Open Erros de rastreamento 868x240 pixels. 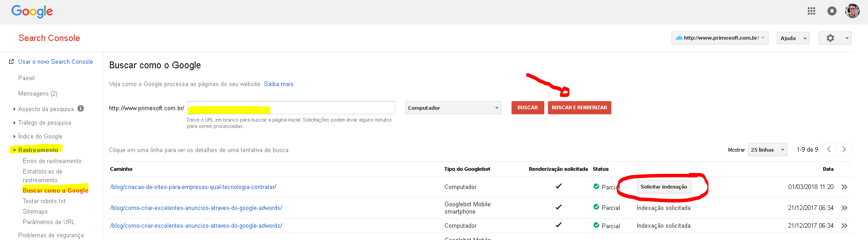click(52, 161)
